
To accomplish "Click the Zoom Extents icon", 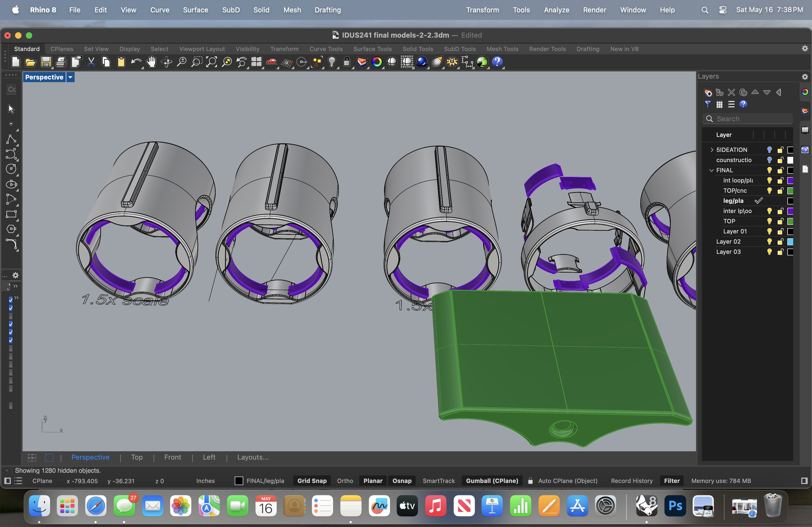I will pos(212,62).
